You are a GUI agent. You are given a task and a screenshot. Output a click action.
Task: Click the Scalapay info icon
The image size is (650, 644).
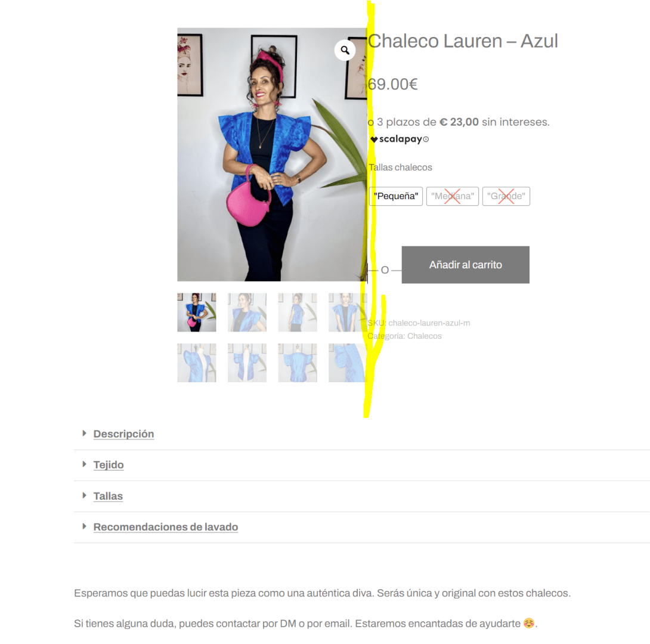point(426,140)
